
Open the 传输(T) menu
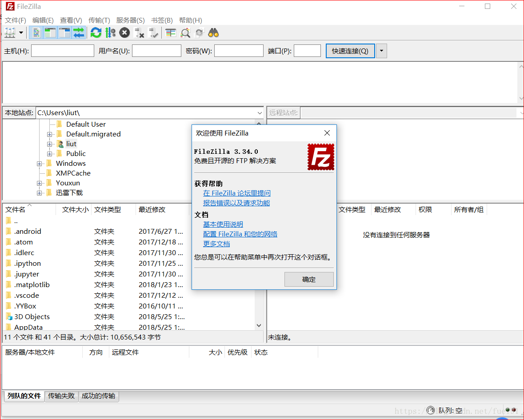[x=99, y=20]
